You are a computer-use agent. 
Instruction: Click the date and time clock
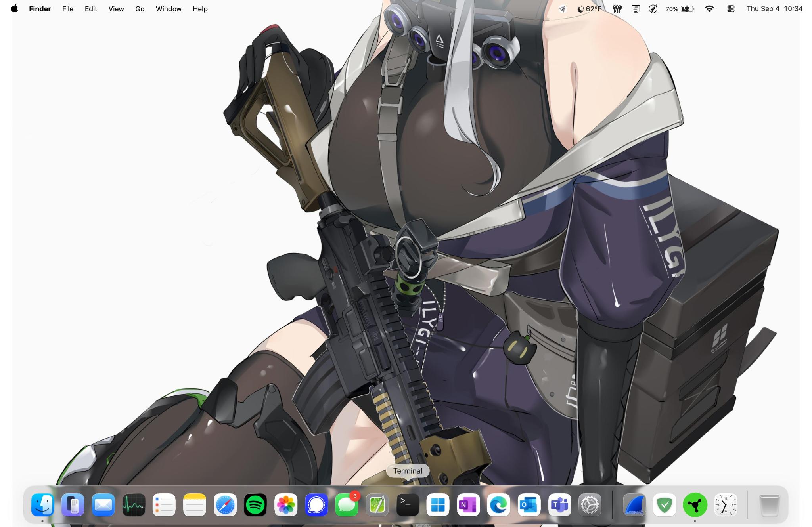[x=774, y=9]
